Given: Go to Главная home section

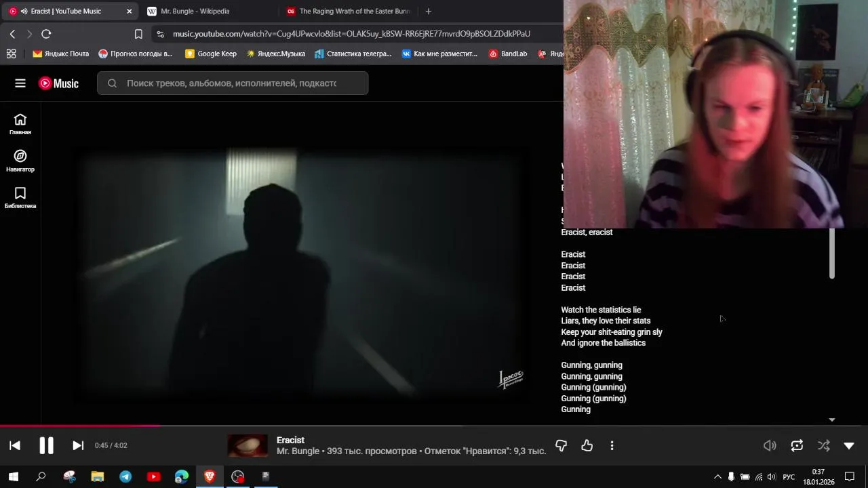Looking at the screenshot, I should (20, 124).
